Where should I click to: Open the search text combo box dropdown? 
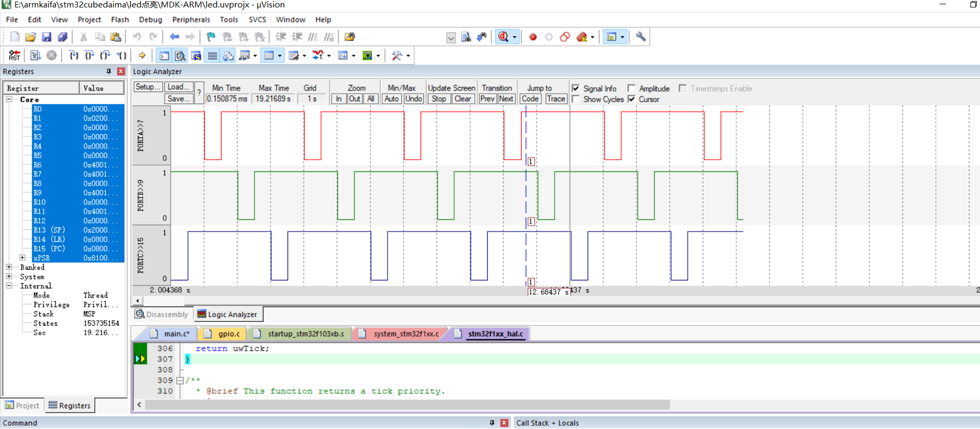tap(451, 37)
